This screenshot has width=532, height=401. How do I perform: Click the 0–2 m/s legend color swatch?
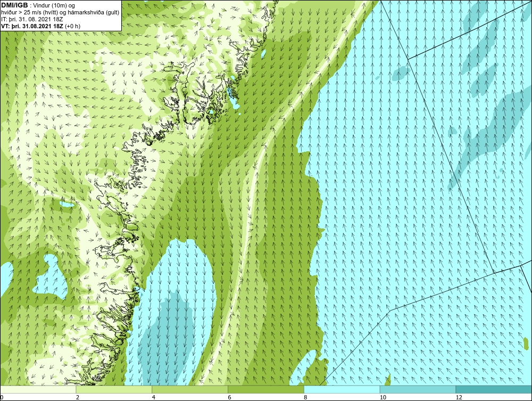click(38, 389)
